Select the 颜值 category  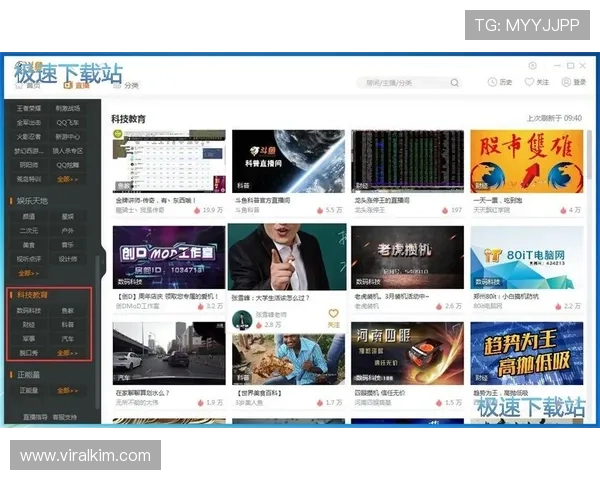(x=29, y=217)
